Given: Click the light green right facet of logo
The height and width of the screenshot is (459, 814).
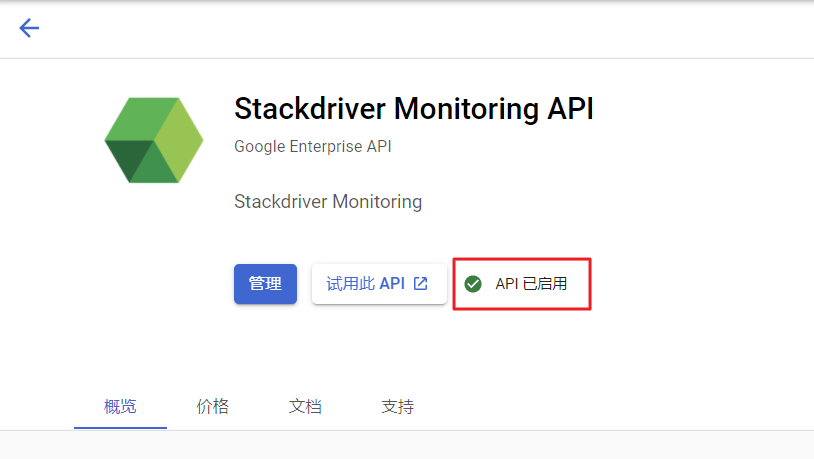Looking at the screenshot, I should [x=182, y=140].
